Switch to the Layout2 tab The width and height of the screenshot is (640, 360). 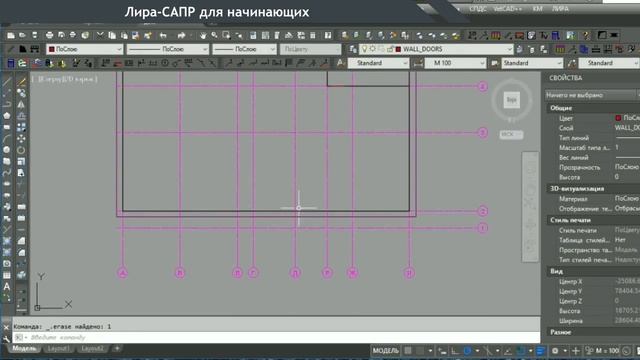click(92, 349)
